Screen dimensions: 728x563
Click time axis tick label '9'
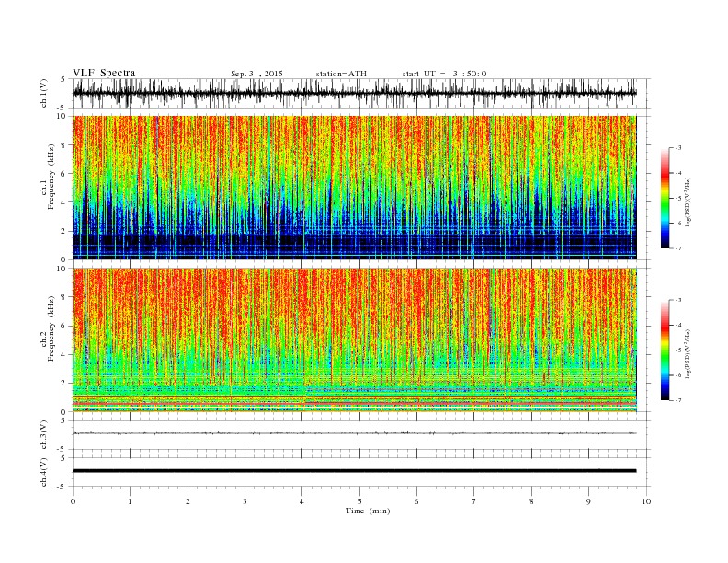click(x=588, y=501)
